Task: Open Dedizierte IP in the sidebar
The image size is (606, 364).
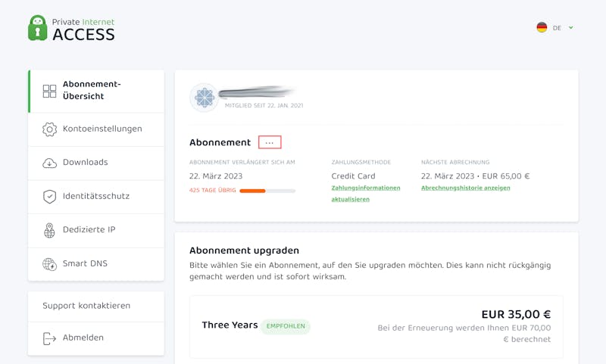Action: 97,231
